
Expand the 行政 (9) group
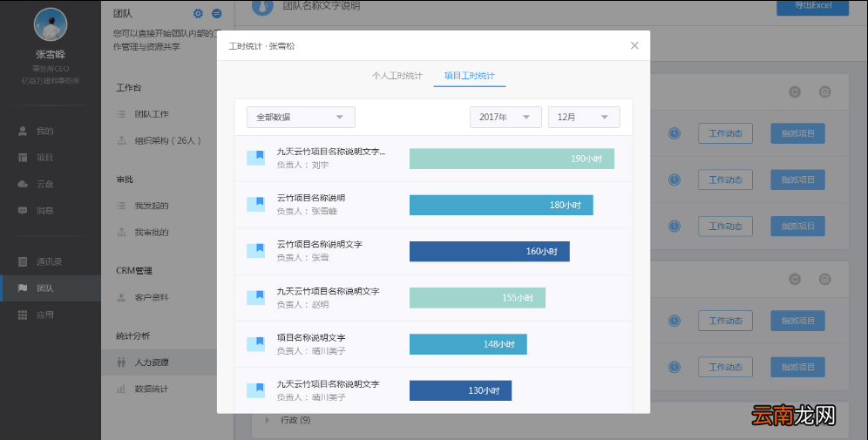(268, 421)
